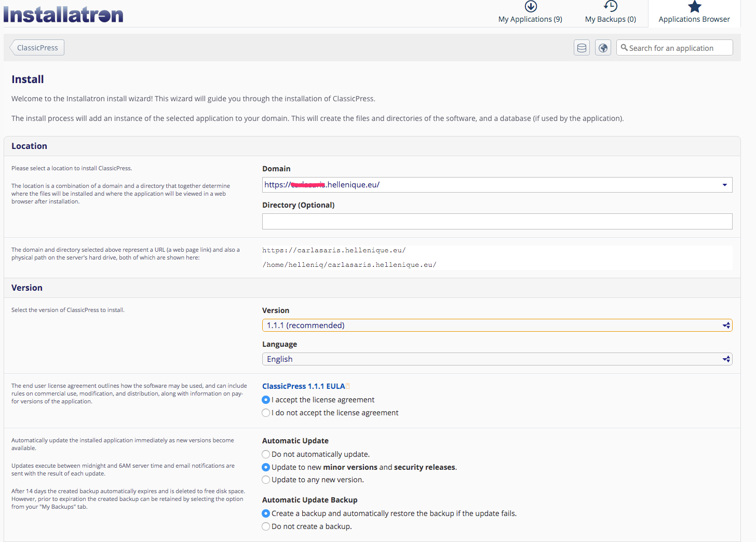This screenshot has width=756, height=542.
Task: Open the Version dropdown
Action: point(725,325)
